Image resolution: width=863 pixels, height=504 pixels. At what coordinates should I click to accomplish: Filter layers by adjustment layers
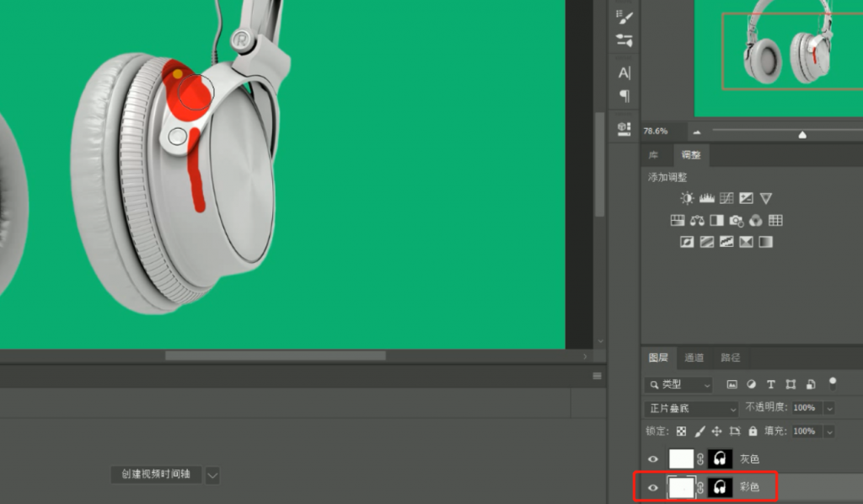[x=751, y=384]
